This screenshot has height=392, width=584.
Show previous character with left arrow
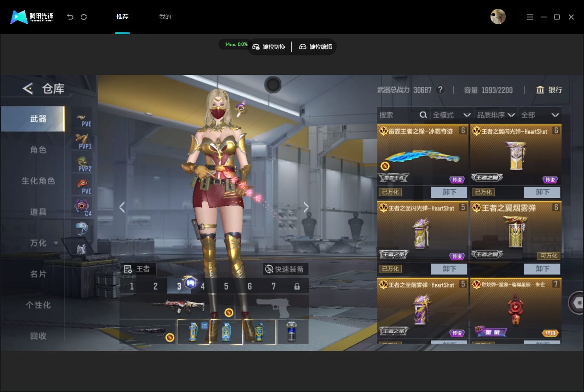(122, 207)
